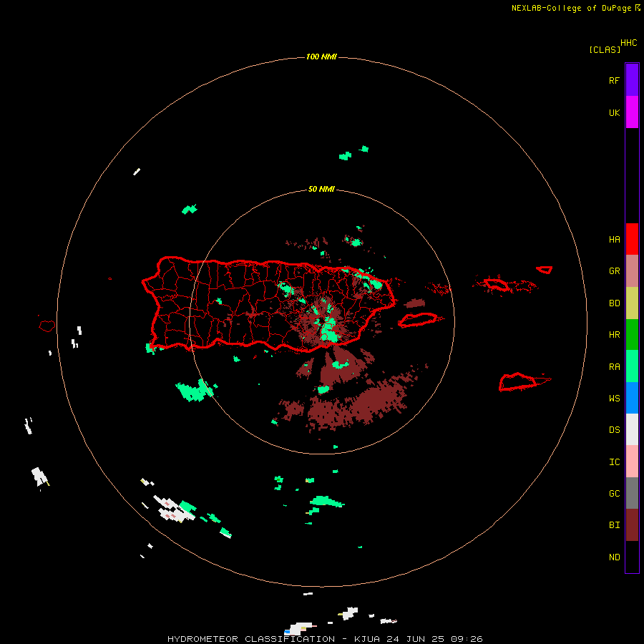
Task: Click the dark green HR legend swatch
Action: [632, 335]
